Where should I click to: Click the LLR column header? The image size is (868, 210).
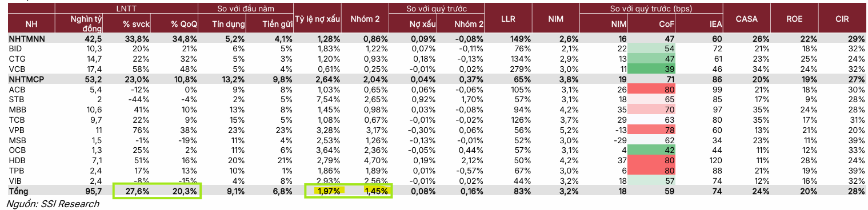pyautogui.click(x=508, y=19)
